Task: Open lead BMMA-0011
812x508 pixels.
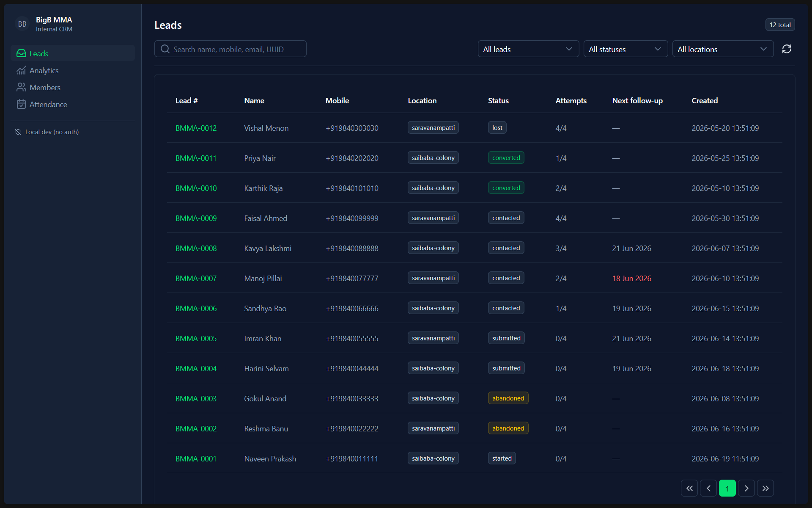Action: click(196, 158)
